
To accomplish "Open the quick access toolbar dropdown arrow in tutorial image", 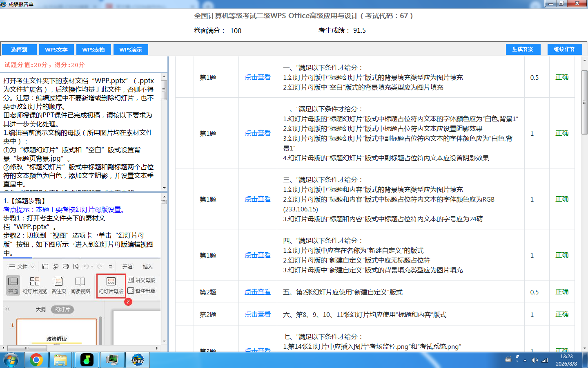I will (110, 267).
